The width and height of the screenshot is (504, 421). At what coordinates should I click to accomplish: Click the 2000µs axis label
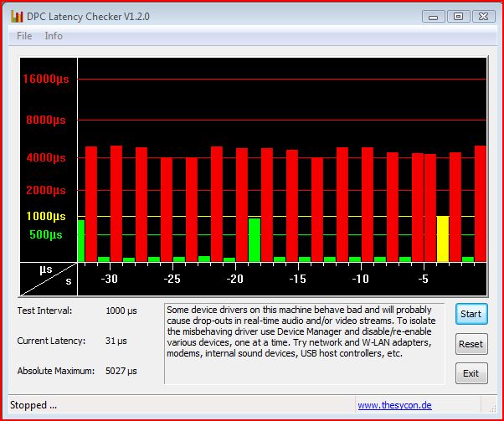[46, 190]
